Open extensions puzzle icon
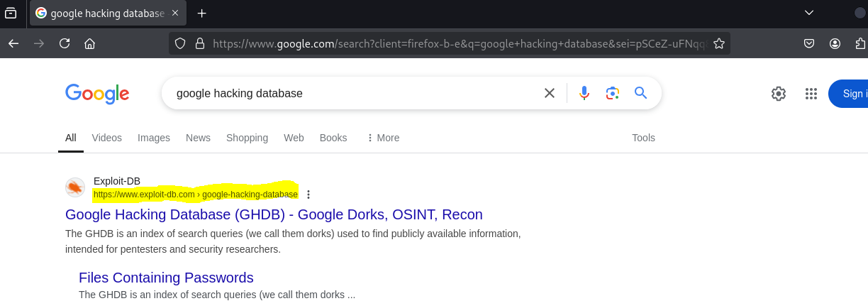The image size is (868, 301). click(x=861, y=43)
